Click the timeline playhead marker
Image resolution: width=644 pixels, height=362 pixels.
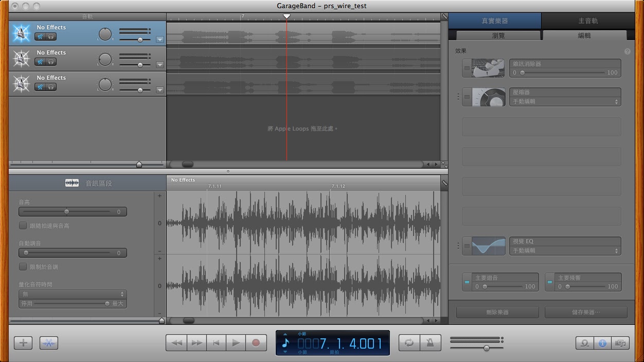(x=287, y=16)
